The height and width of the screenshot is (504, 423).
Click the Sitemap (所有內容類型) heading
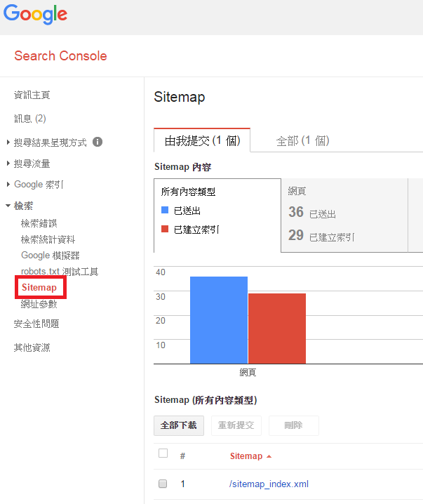(206, 400)
